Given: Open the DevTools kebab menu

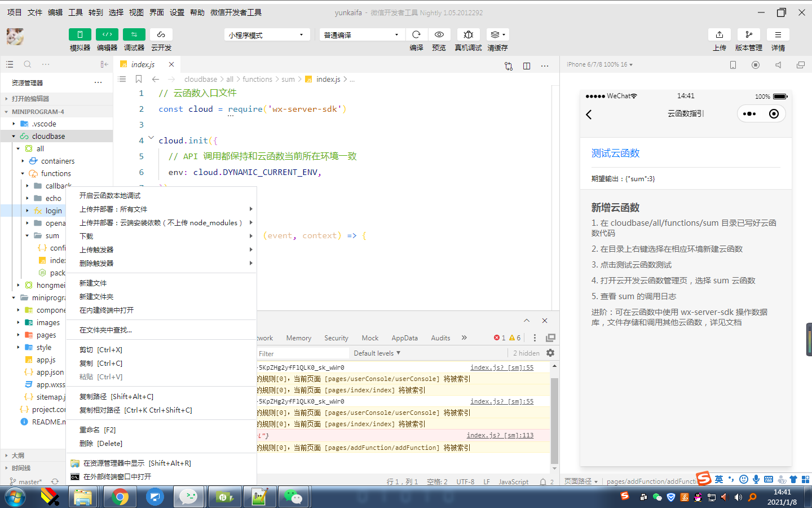Looking at the screenshot, I should tap(535, 338).
